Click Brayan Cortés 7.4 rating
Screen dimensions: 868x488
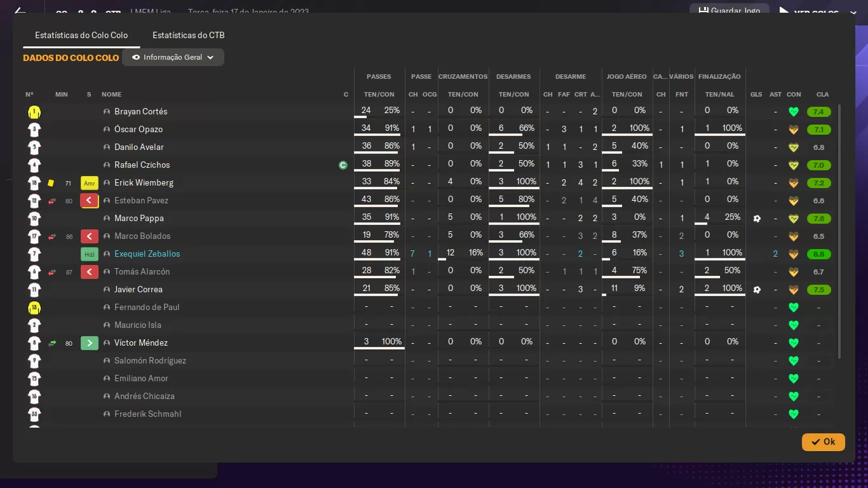[818, 112]
